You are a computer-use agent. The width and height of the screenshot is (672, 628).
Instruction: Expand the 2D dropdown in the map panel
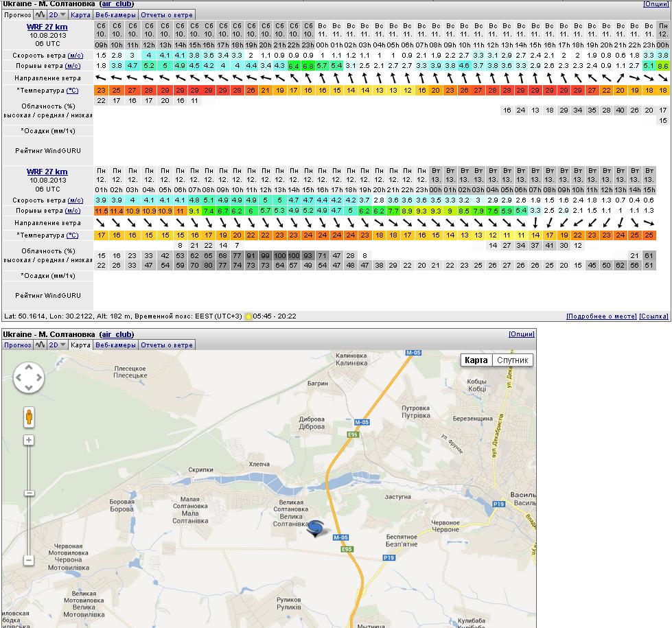pos(58,345)
